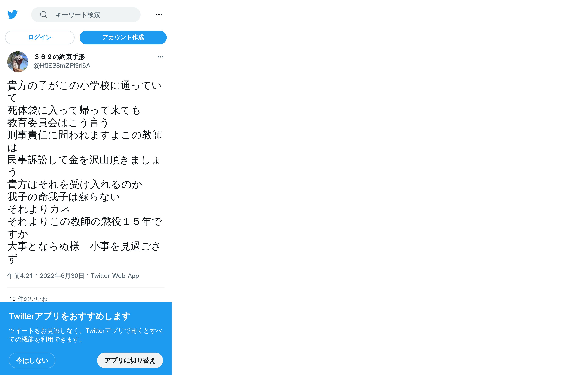
Task: Click the アカウント作成 button
Action: pos(123,37)
